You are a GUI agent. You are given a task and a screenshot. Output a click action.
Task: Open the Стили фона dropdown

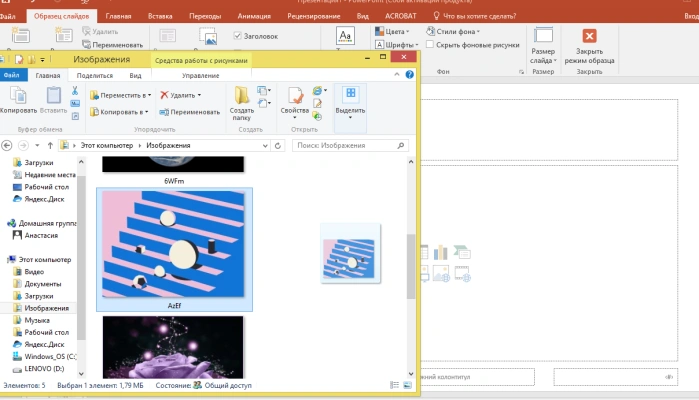click(453, 31)
